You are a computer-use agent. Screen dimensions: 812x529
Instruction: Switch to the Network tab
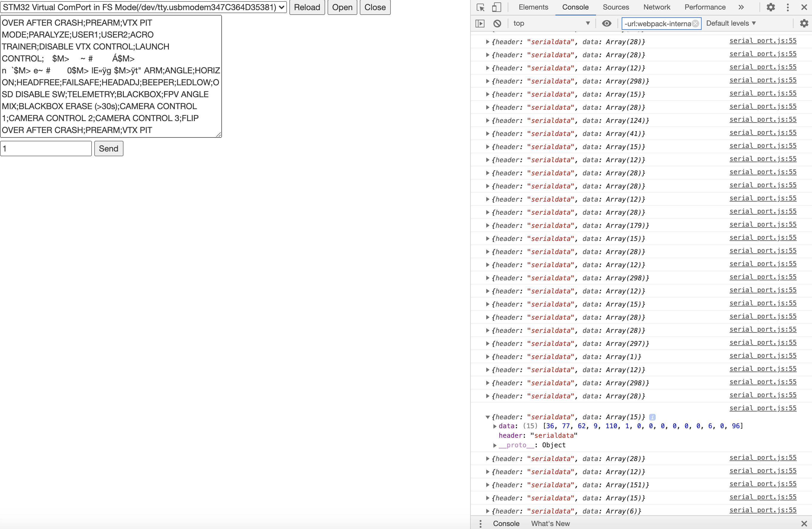click(x=656, y=7)
